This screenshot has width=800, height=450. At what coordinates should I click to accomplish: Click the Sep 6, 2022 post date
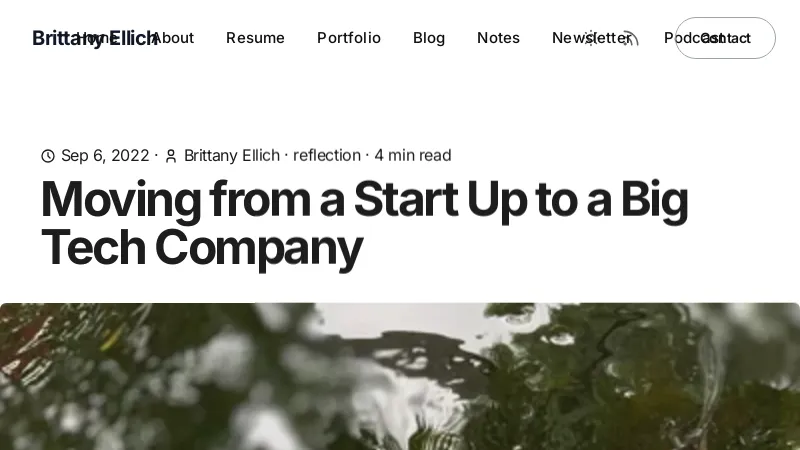pos(105,156)
